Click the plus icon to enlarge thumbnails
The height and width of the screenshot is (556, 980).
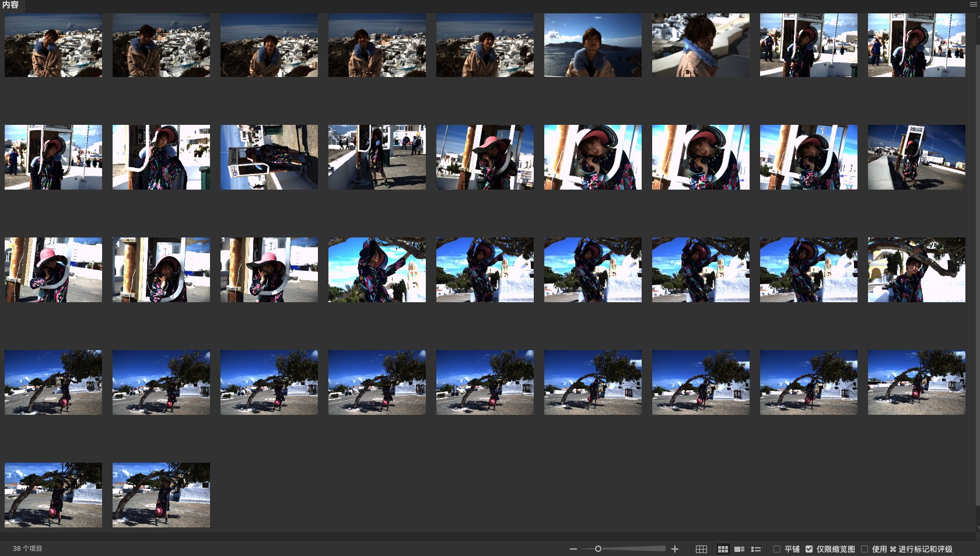coord(675,549)
